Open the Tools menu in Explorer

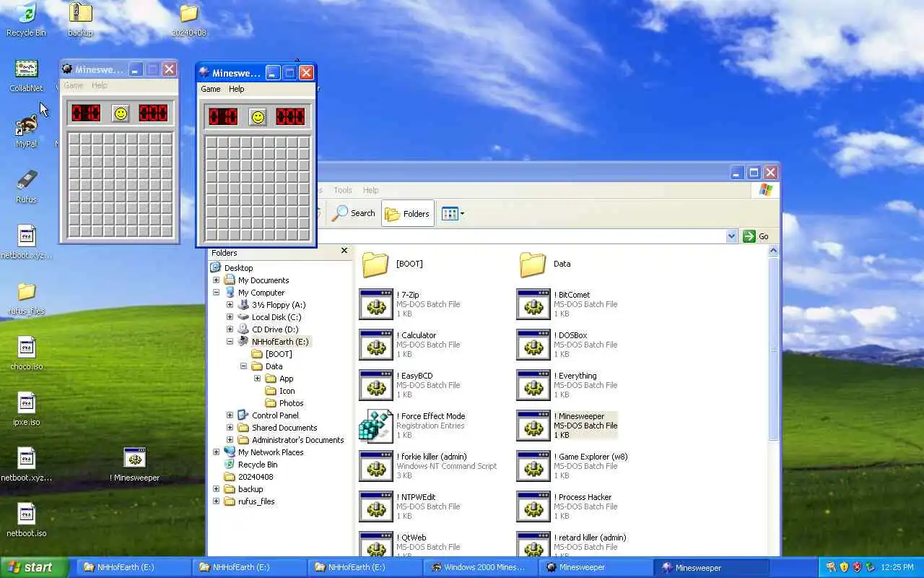tap(343, 190)
